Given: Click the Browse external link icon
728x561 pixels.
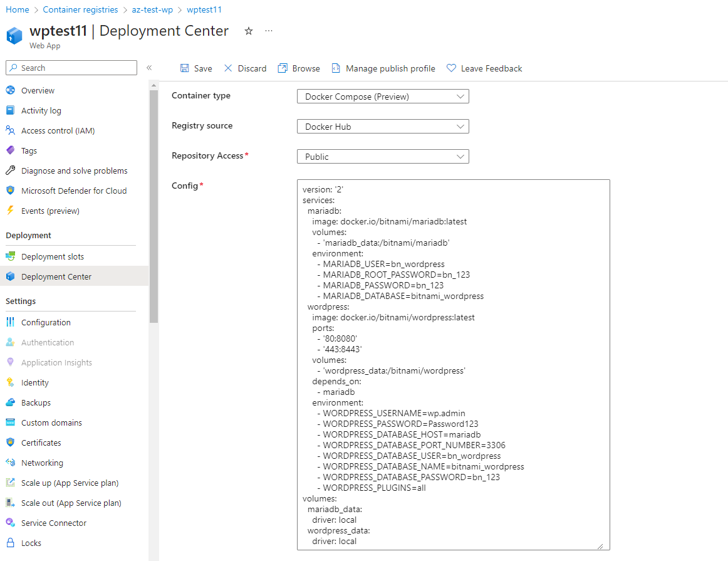Looking at the screenshot, I should pos(283,68).
